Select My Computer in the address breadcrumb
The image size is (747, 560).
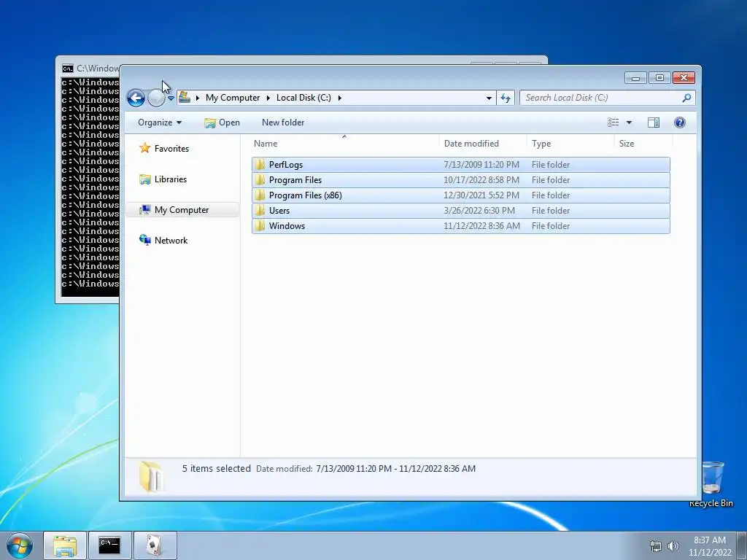(x=233, y=98)
